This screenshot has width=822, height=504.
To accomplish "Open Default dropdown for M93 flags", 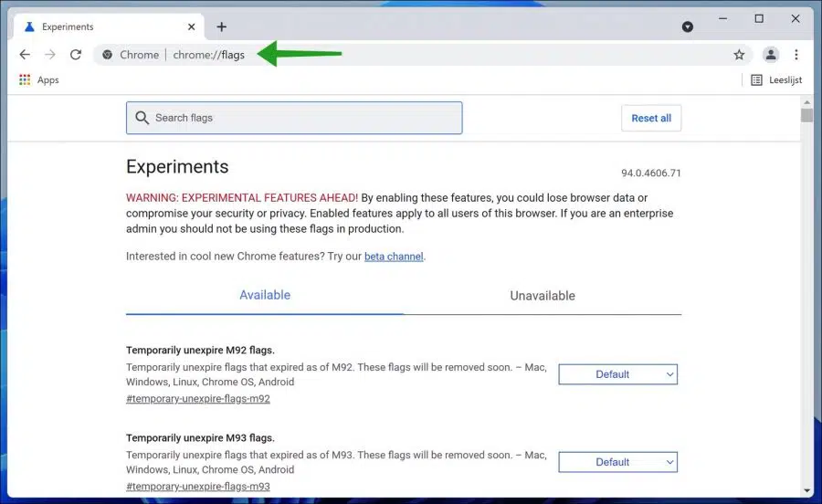I will [618, 462].
